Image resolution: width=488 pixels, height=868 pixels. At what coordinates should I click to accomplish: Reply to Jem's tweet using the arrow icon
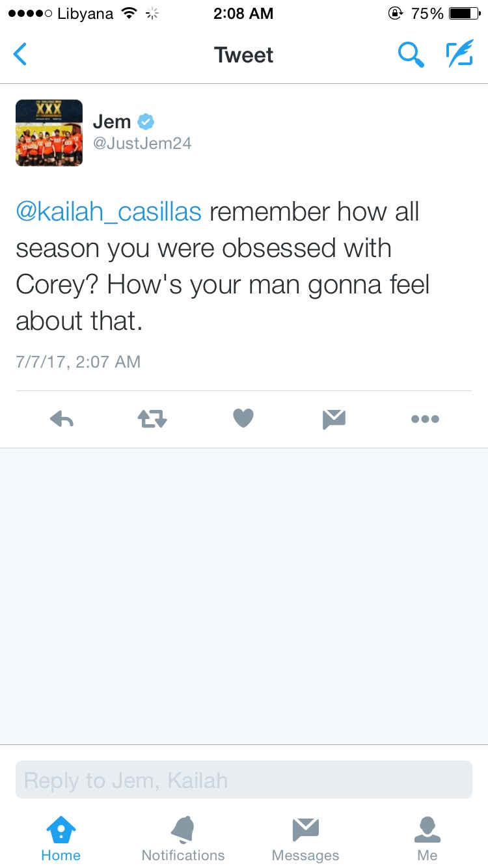pyautogui.click(x=62, y=420)
